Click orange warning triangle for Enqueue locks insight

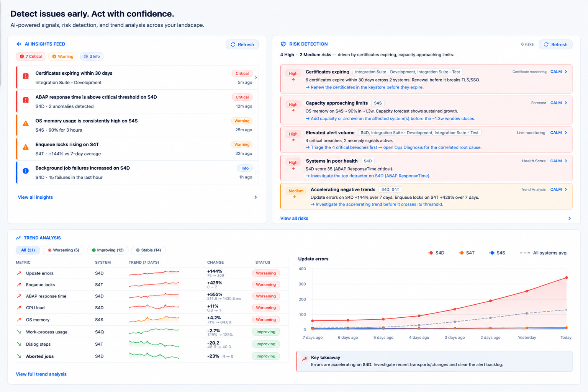pyautogui.click(x=26, y=147)
